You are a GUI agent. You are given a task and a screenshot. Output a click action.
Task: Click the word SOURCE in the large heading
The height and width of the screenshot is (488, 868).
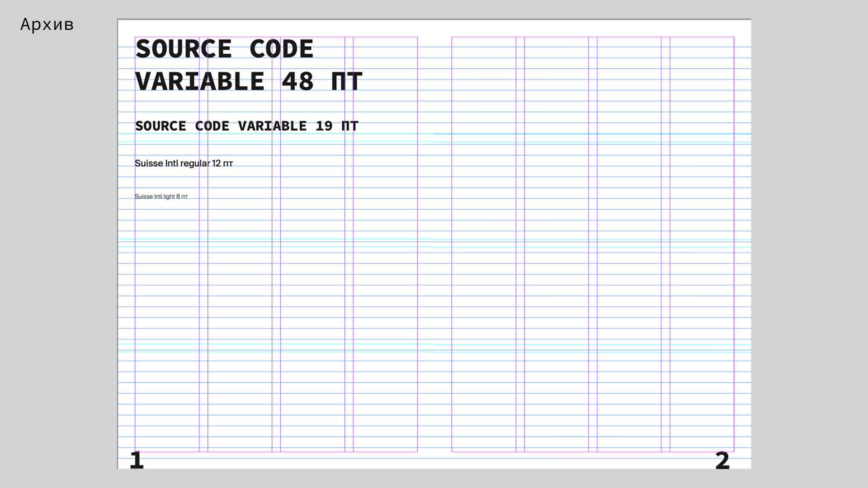184,49
